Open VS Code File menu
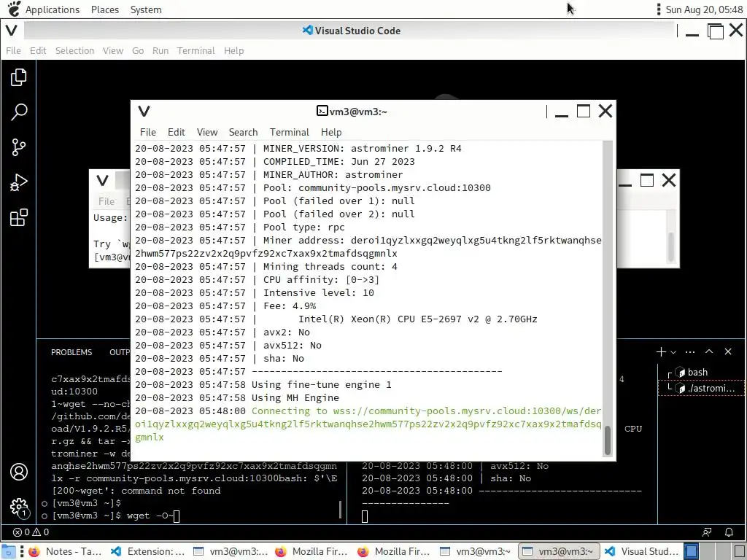The width and height of the screenshot is (747, 560). coord(13,50)
